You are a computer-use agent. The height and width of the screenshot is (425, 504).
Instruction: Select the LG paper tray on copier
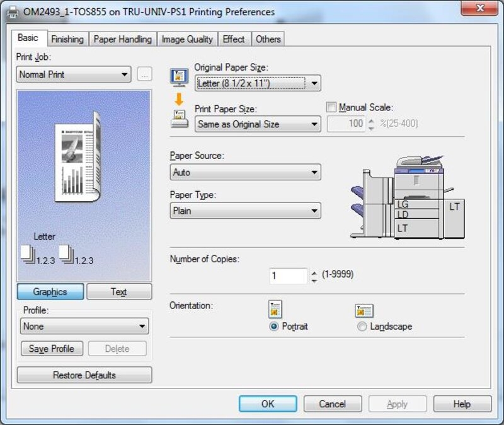[417, 204]
